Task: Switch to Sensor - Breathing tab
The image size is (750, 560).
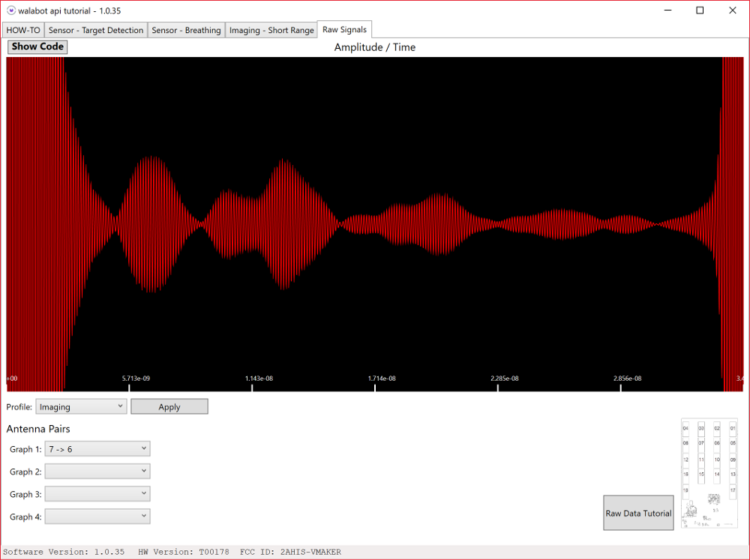Action: click(x=186, y=30)
